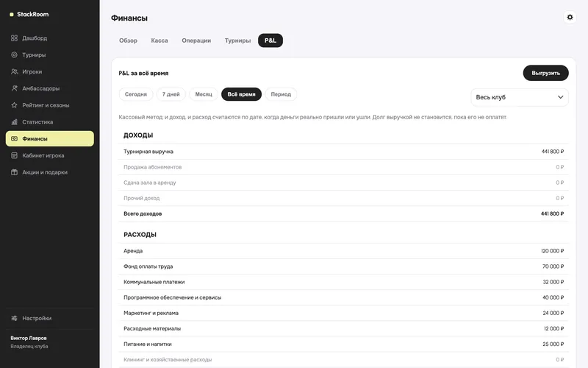This screenshot has width=588, height=368.
Task: Open the Дашборд menu entry
Action: [50, 38]
